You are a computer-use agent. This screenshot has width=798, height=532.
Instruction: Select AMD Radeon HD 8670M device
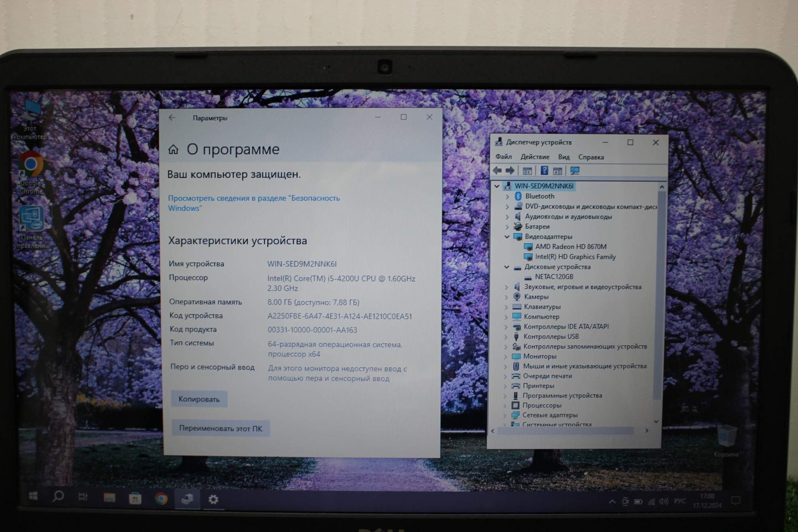[x=571, y=247]
